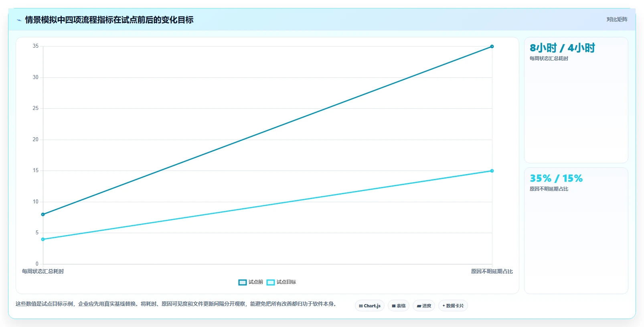Image resolution: width=644 pixels, height=327 pixels.
Task: Toggle the 试点目标 legend series
Action: click(x=281, y=282)
